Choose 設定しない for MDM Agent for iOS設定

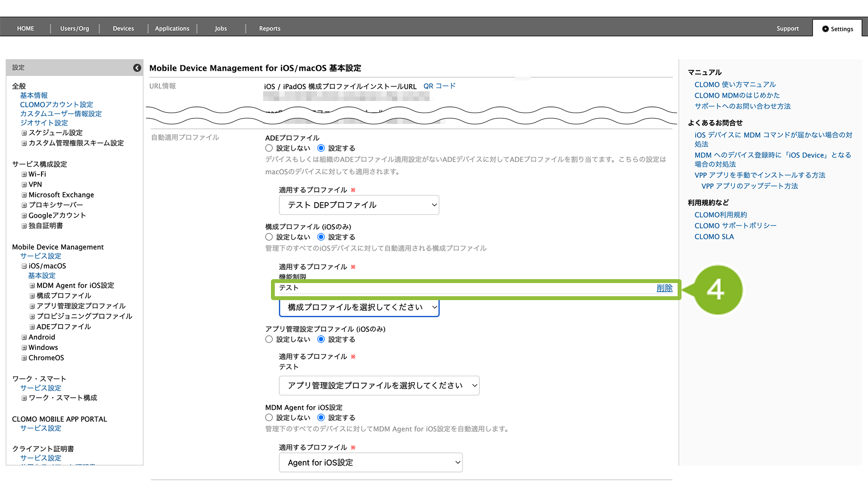coord(269,418)
